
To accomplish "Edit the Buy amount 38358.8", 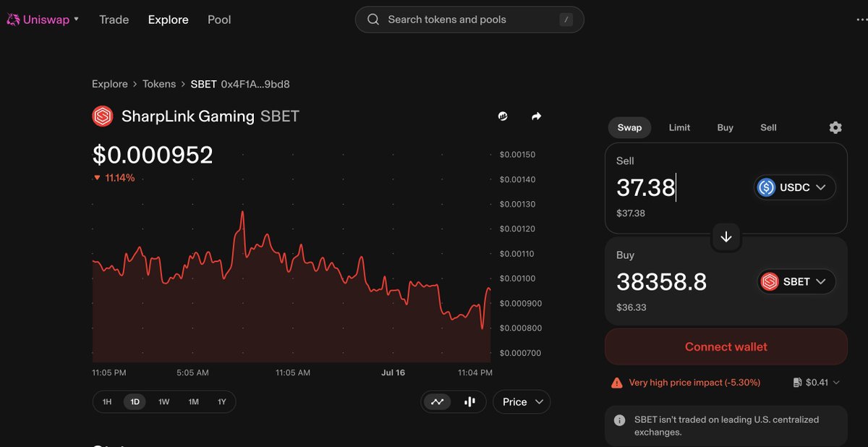I will pyautogui.click(x=662, y=281).
